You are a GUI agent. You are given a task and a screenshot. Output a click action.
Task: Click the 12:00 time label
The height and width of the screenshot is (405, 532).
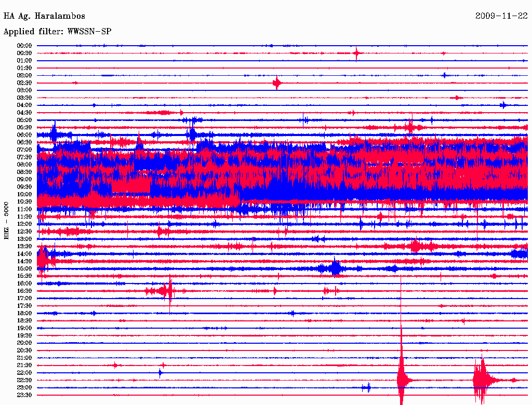[x=24, y=224]
